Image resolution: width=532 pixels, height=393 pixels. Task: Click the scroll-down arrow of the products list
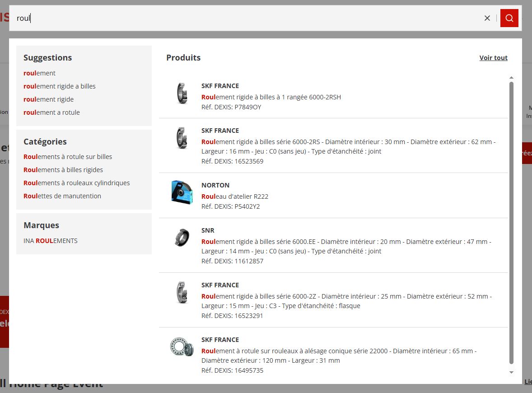pyautogui.click(x=511, y=372)
